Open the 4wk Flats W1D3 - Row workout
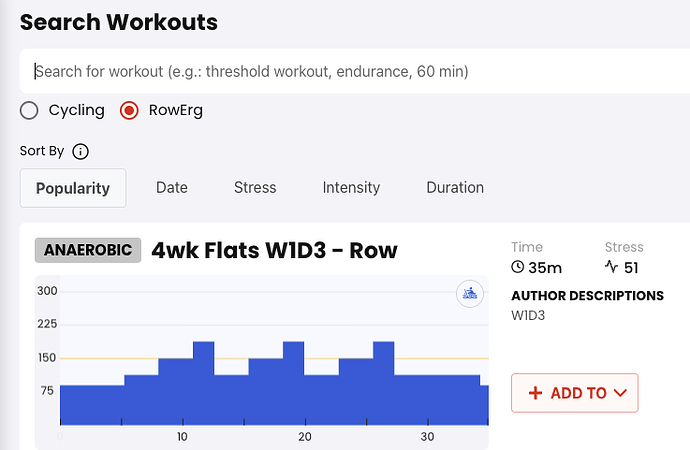The width and height of the screenshot is (690, 450). point(274,250)
